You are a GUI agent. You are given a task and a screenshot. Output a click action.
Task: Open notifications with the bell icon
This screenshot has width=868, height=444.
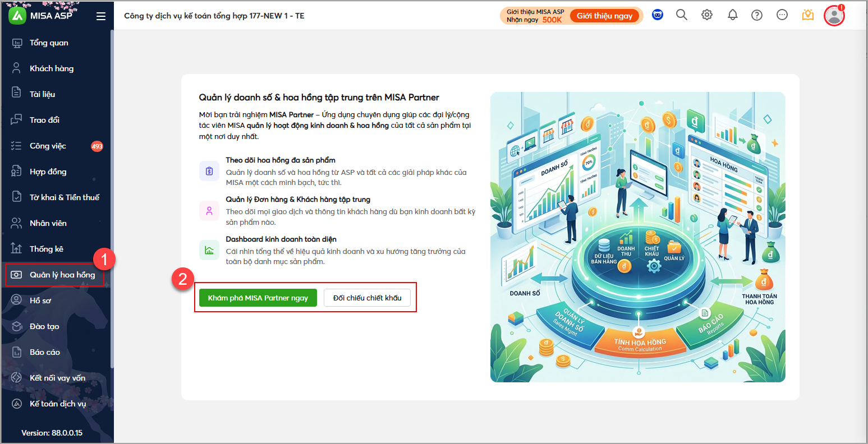click(733, 15)
